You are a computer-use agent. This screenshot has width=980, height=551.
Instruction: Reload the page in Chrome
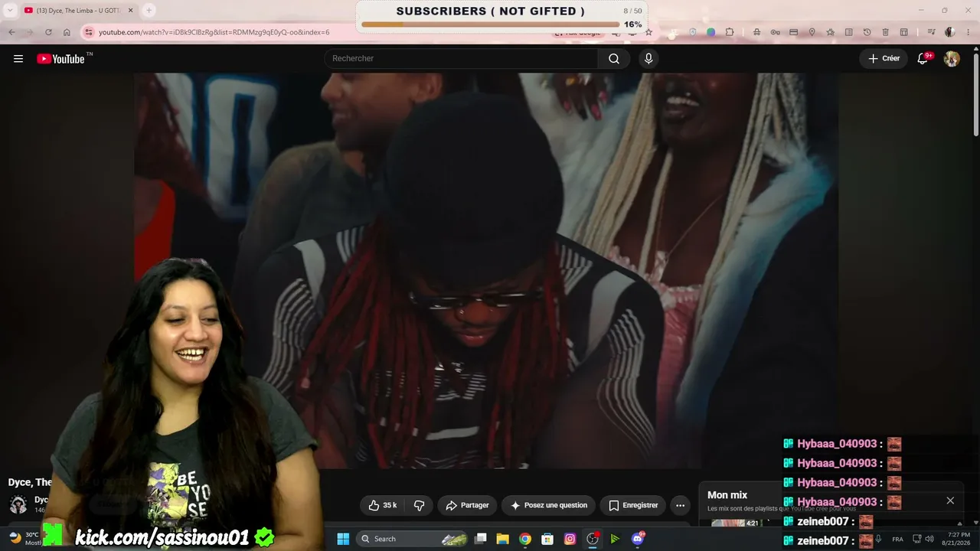[x=48, y=32]
